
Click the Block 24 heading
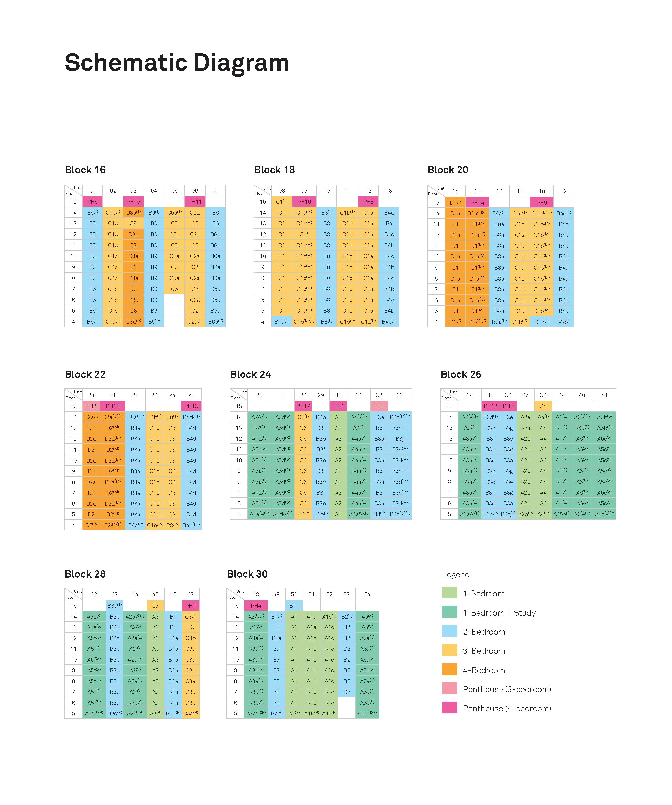coord(250,374)
